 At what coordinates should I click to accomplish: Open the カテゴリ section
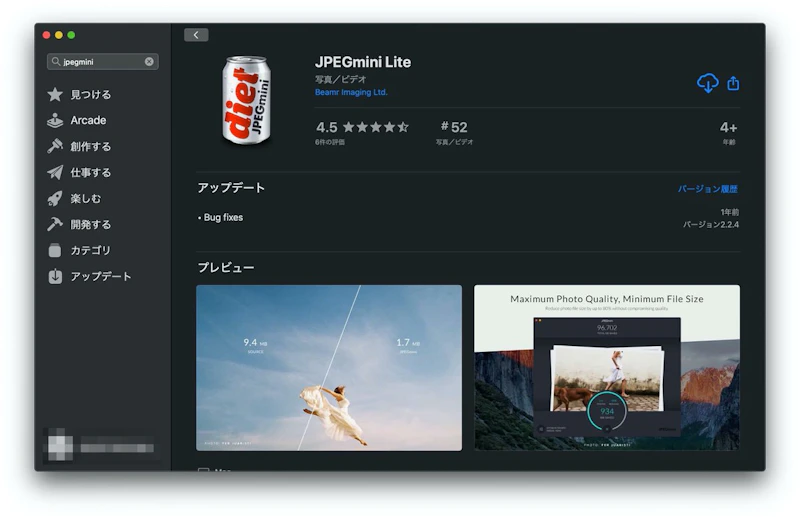coord(79,251)
